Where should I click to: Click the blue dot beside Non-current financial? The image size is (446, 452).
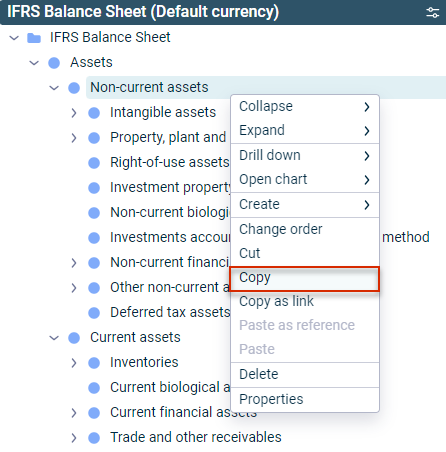94,263
